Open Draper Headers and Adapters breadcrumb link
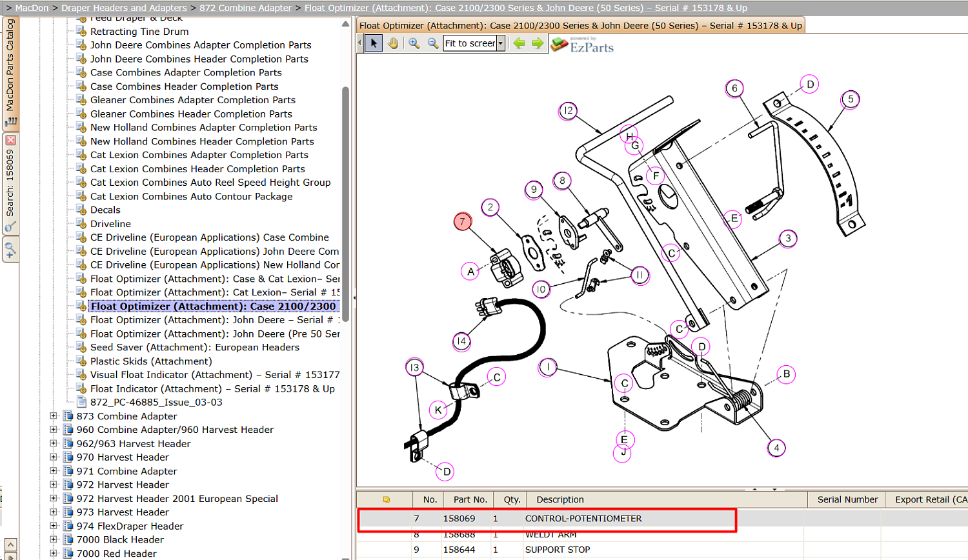 click(x=124, y=8)
